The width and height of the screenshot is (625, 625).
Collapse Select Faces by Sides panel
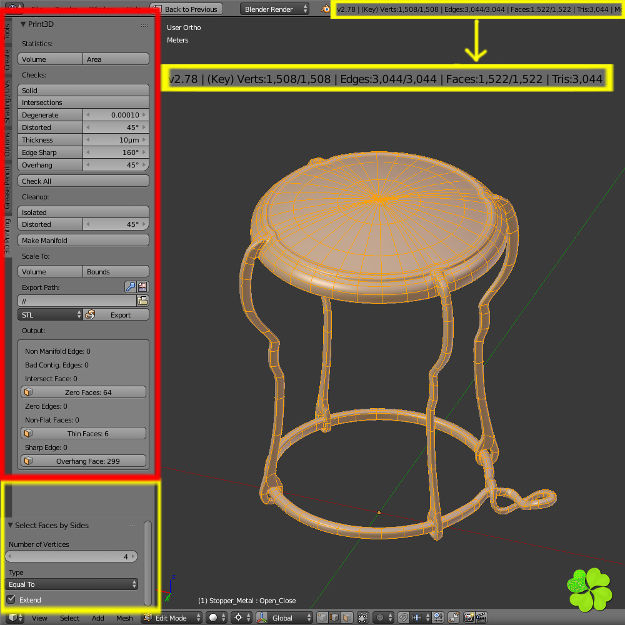click(x=10, y=525)
